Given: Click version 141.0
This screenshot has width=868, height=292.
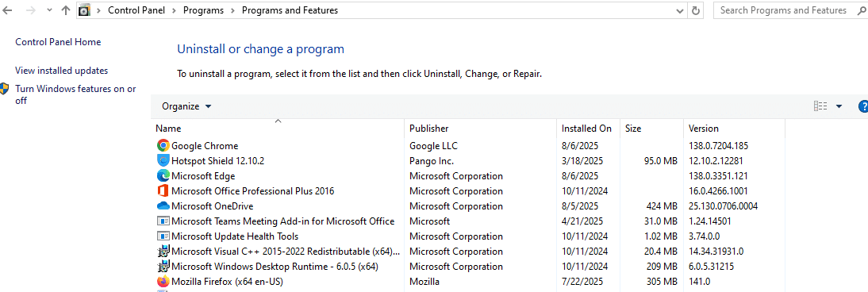Looking at the screenshot, I should [699, 282].
